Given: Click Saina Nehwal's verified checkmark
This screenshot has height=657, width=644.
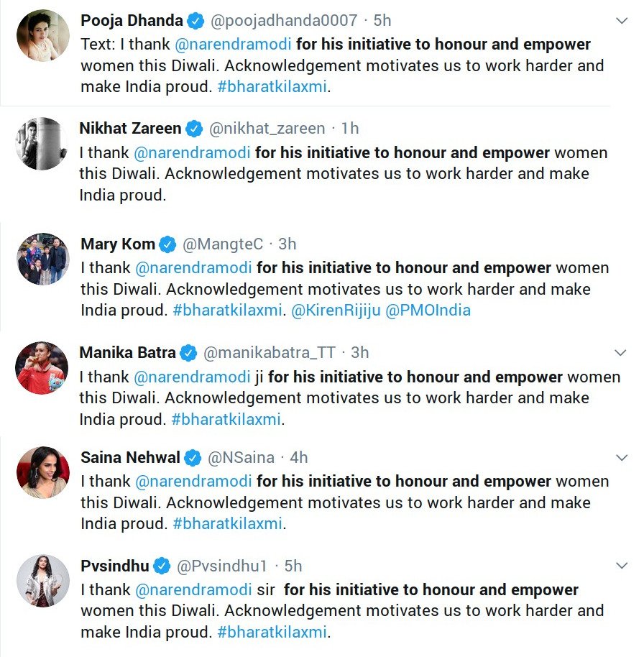Looking at the screenshot, I should point(193,458).
